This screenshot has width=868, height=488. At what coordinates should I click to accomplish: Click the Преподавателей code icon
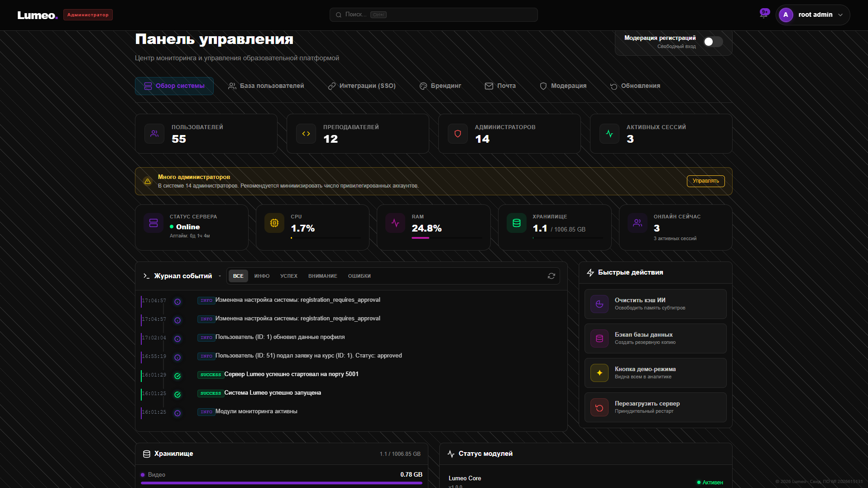pyautogui.click(x=306, y=134)
